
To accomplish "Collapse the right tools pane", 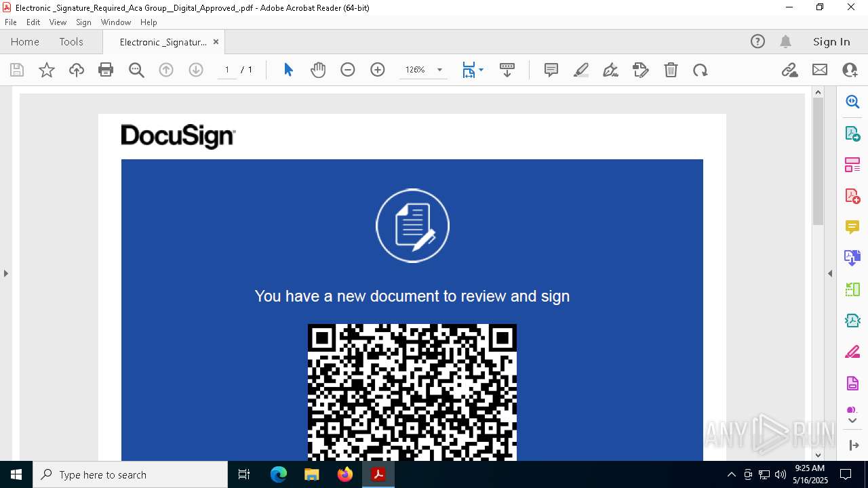I will [830, 274].
